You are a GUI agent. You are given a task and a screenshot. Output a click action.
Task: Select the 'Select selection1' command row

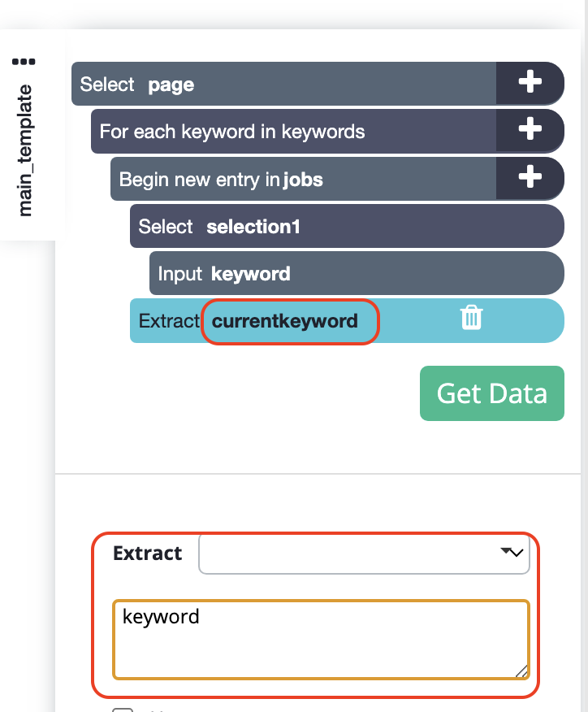pyautogui.click(x=347, y=226)
